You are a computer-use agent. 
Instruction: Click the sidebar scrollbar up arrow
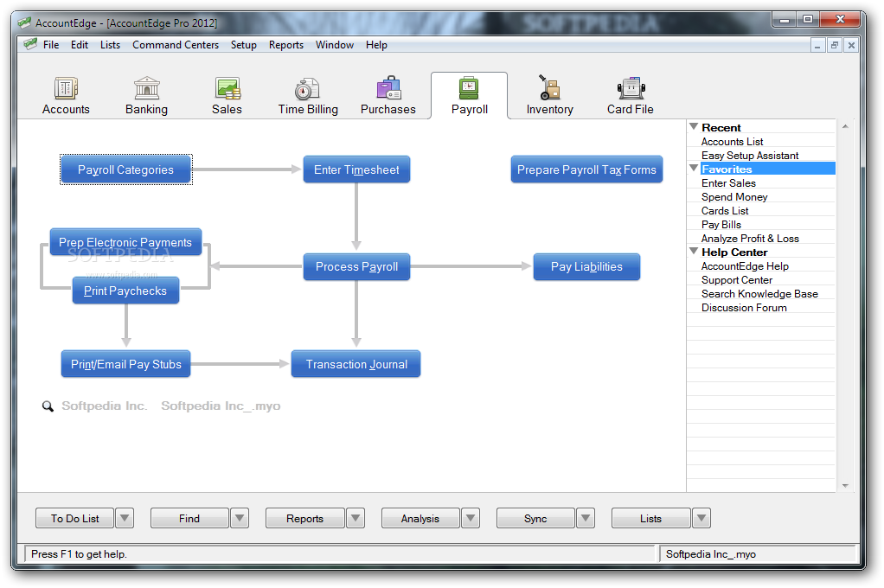click(x=845, y=126)
